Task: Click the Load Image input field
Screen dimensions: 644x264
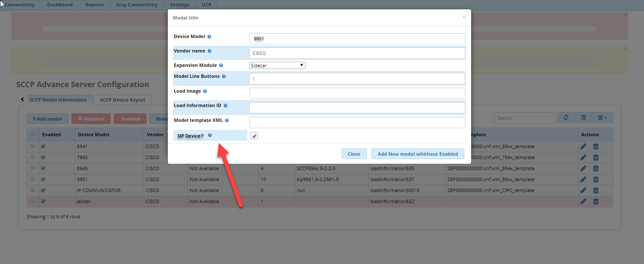Action: point(357,93)
